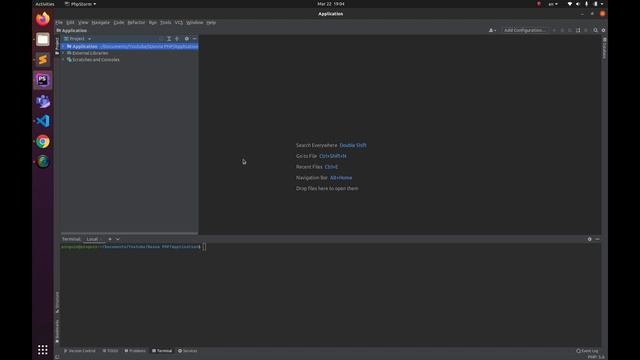The image size is (640, 360).
Task: Open IDE settings gear in main toolbar
Action: [603, 30]
